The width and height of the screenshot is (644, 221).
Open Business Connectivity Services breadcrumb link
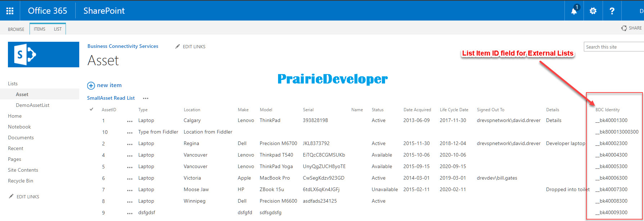123,46
